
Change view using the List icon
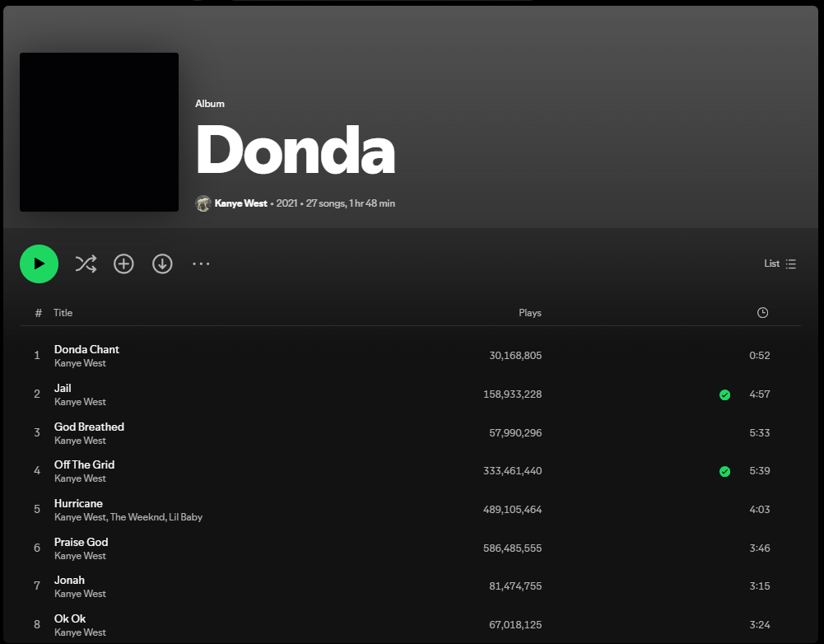pyautogui.click(x=780, y=264)
